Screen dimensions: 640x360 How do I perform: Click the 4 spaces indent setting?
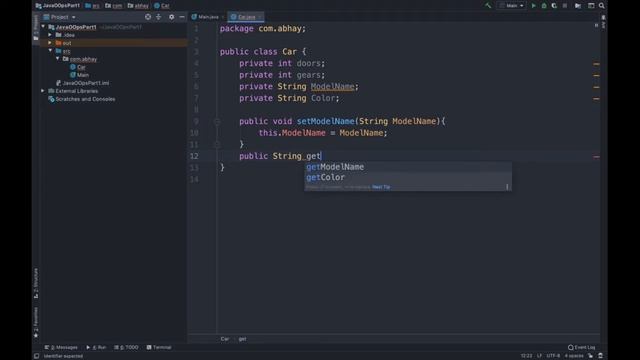[x=574, y=356]
